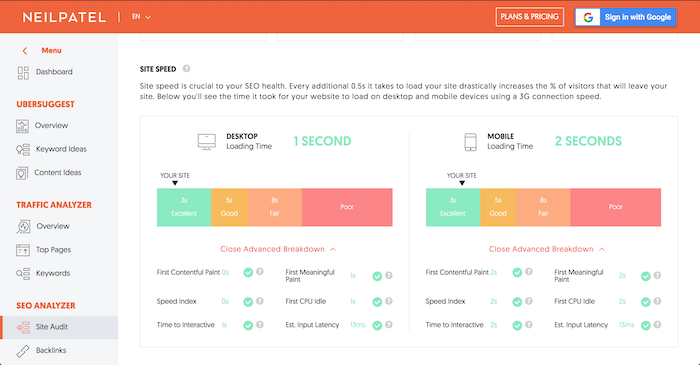Screen dimensions: 700x365
Task: Click Sign in with Google button
Action: [x=625, y=17]
